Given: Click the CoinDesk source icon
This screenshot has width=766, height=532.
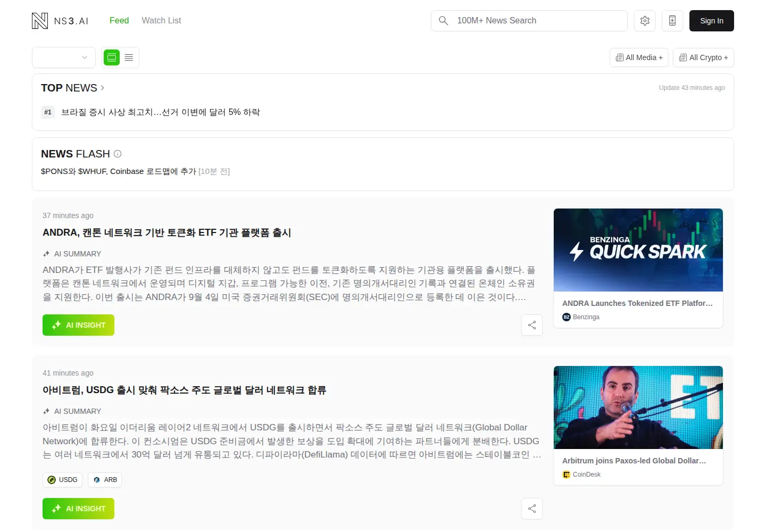Looking at the screenshot, I should pos(567,475).
